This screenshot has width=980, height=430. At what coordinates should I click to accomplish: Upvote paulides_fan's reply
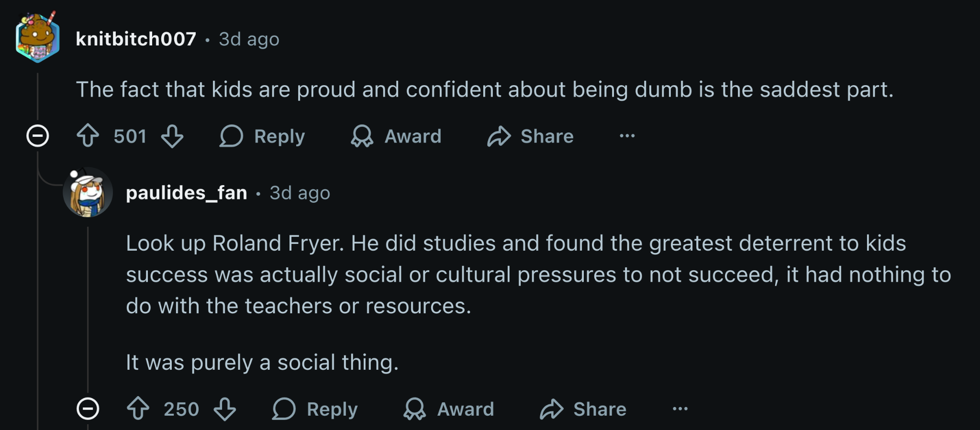pos(138,409)
